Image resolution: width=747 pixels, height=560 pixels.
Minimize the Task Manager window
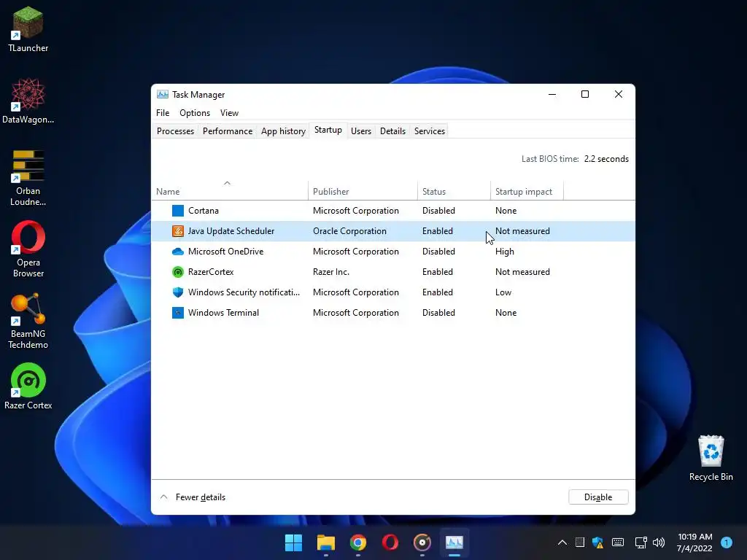click(552, 94)
